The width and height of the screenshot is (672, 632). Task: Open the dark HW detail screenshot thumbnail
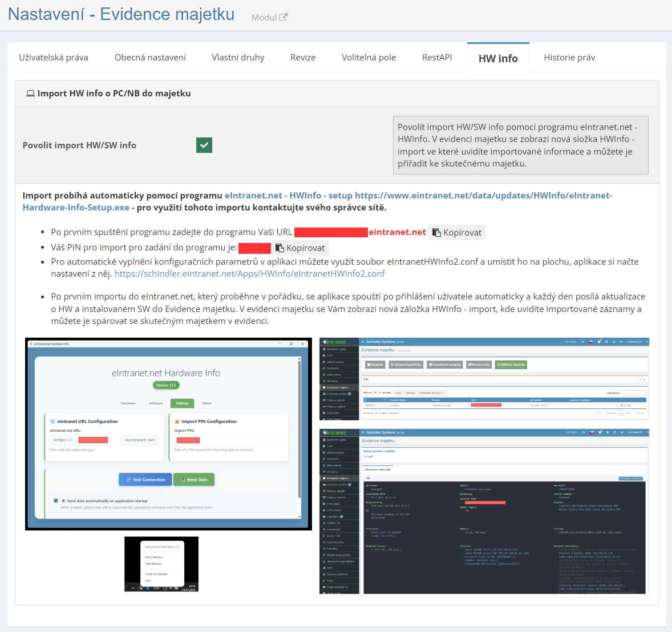[x=484, y=511]
